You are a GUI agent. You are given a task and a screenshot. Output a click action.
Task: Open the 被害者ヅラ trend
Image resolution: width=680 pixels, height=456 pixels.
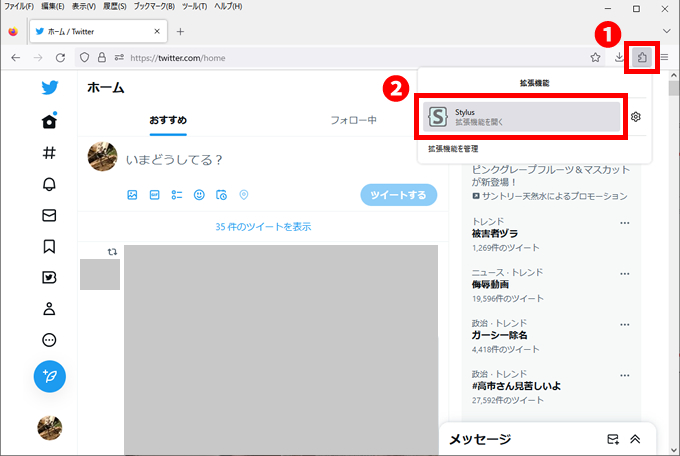click(495, 234)
